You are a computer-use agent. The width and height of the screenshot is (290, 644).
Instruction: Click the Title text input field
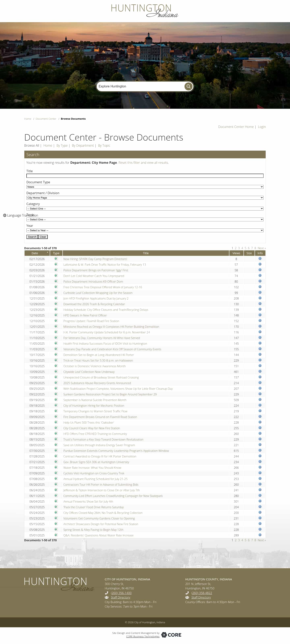pos(145,176)
